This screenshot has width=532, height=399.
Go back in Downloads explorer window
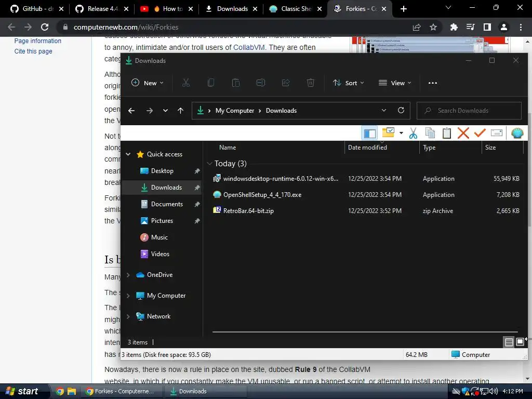click(131, 111)
